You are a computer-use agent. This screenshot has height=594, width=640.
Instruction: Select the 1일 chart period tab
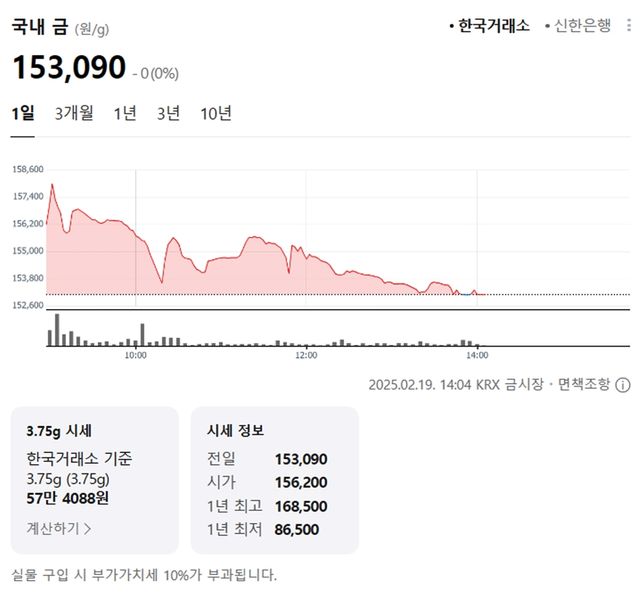[22, 114]
